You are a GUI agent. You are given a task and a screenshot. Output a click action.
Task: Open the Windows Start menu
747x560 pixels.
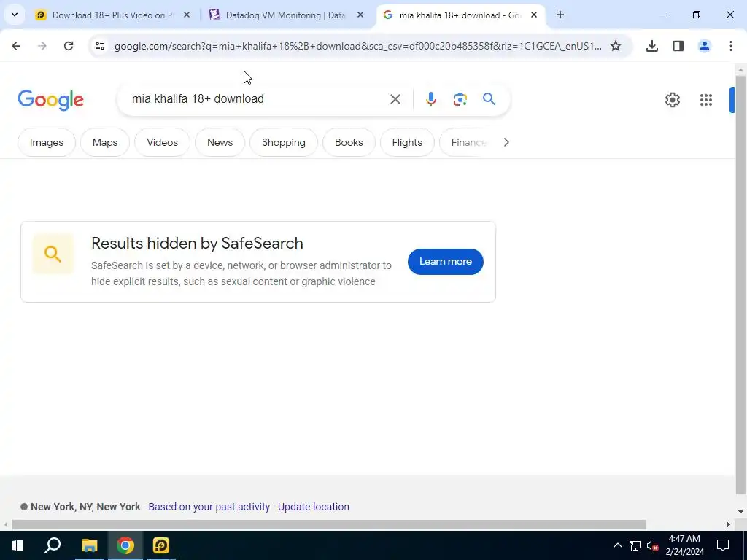(x=18, y=545)
